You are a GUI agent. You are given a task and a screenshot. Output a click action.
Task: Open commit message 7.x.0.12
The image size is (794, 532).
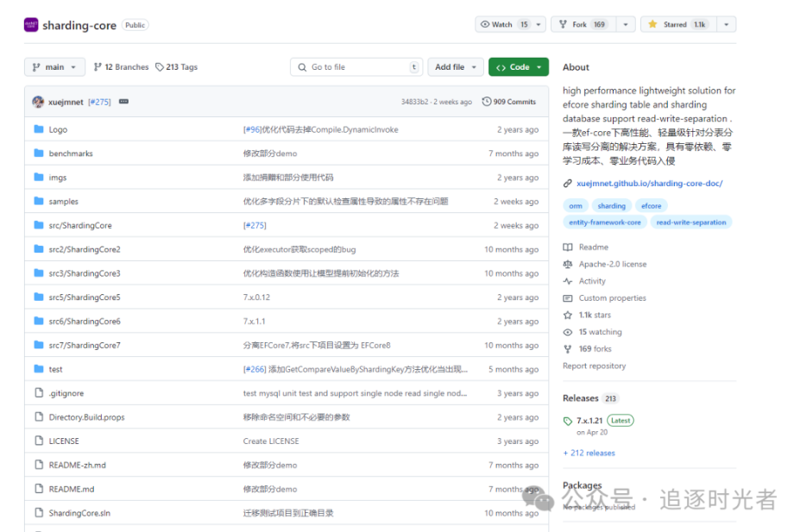(256, 297)
